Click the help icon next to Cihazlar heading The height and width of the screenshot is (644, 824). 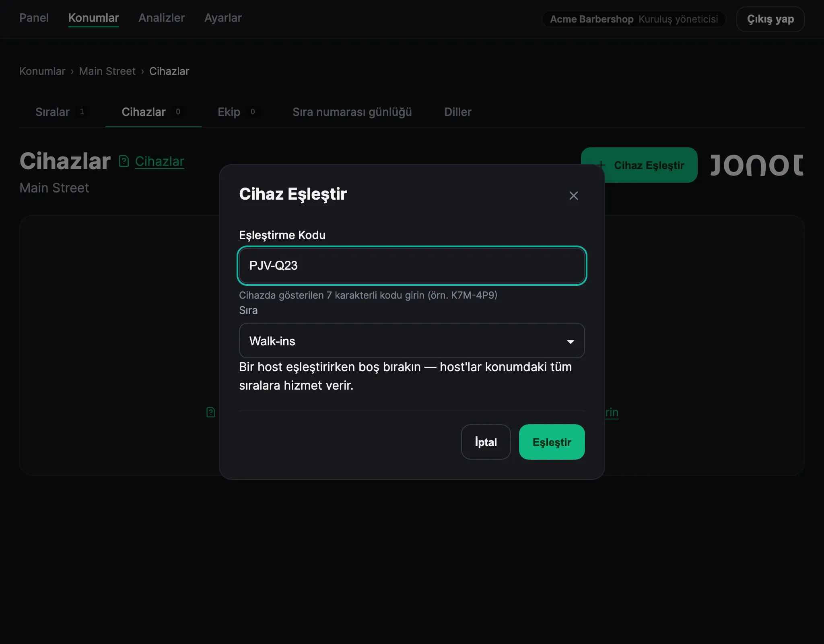124,161
